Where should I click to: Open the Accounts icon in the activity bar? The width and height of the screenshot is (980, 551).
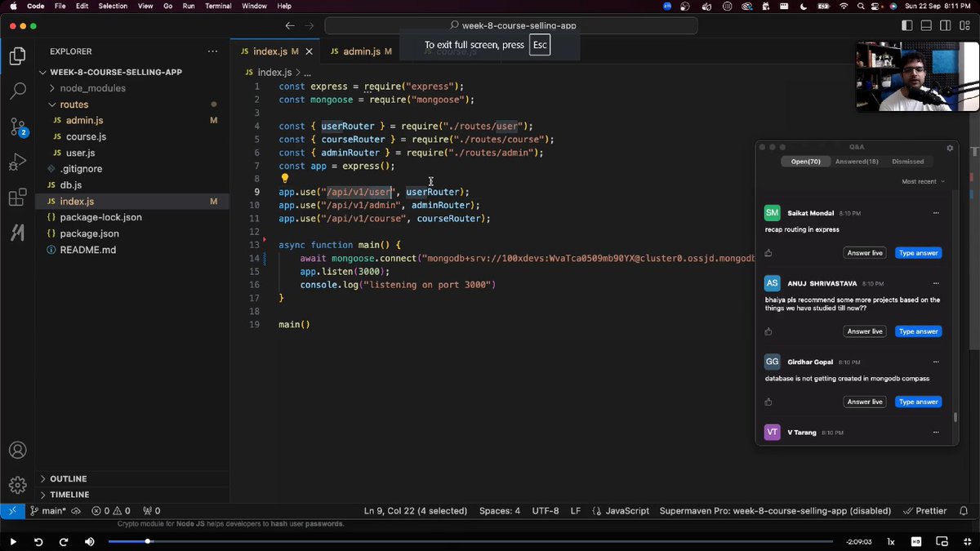(x=17, y=450)
